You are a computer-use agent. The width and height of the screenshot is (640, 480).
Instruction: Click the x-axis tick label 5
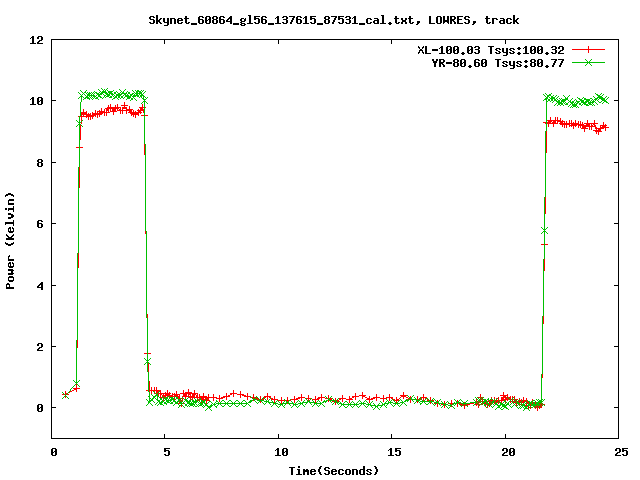tap(167, 452)
